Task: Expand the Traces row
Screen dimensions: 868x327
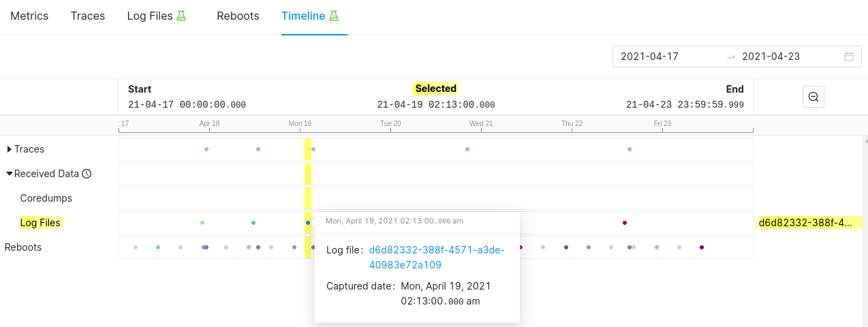Action: (x=10, y=149)
